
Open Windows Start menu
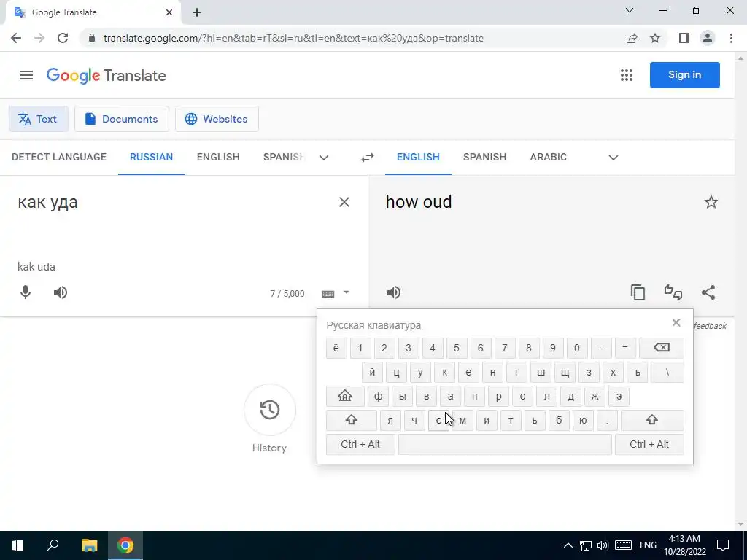pyautogui.click(x=18, y=545)
